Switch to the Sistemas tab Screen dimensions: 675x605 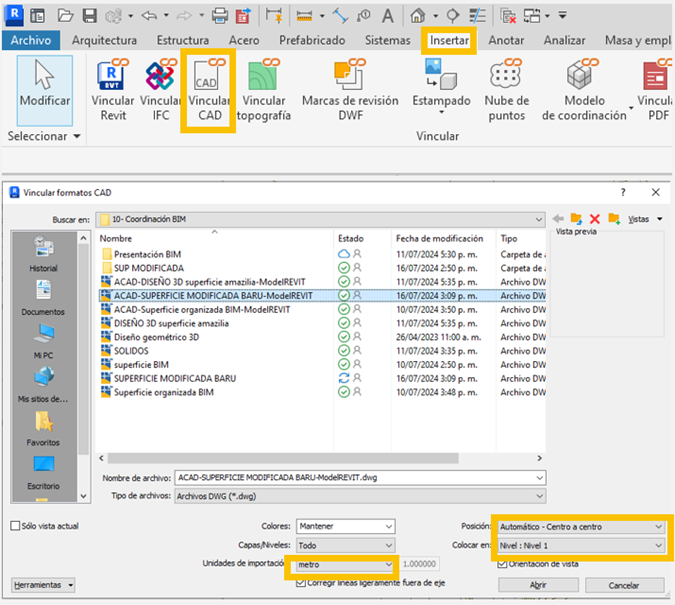point(387,40)
